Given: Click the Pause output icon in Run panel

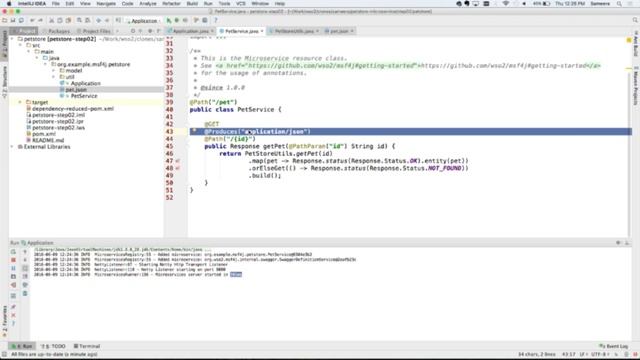Looking at the screenshot, I should click(13, 268).
